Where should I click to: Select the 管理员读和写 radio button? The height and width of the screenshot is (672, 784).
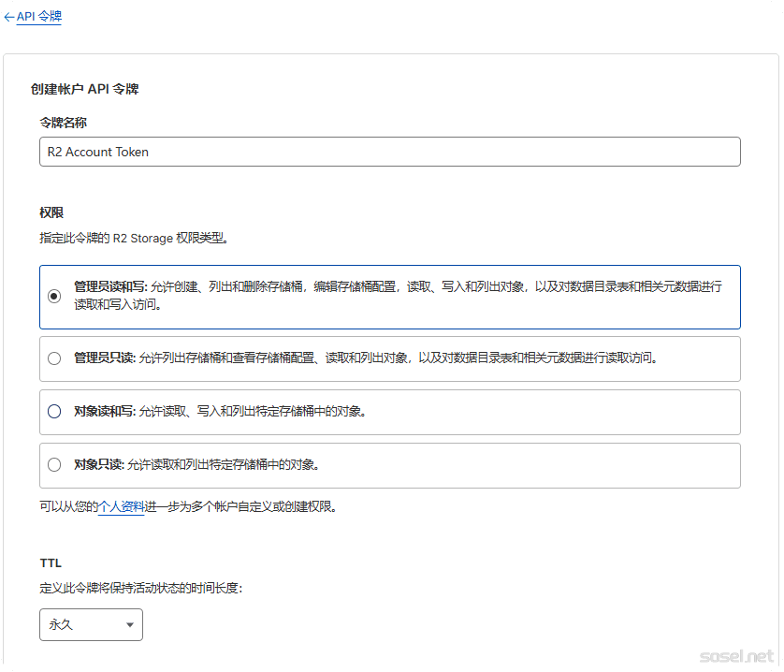(x=54, y=296)
